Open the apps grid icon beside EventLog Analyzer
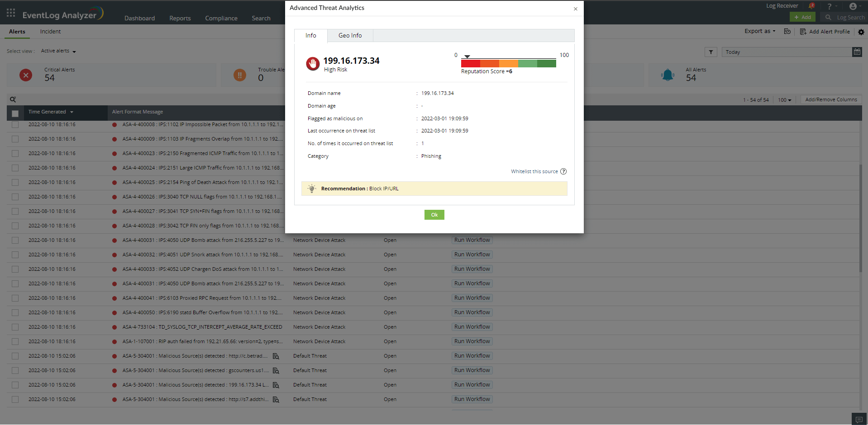The height and width of the screenshot is (425, 868). (10, 13)
